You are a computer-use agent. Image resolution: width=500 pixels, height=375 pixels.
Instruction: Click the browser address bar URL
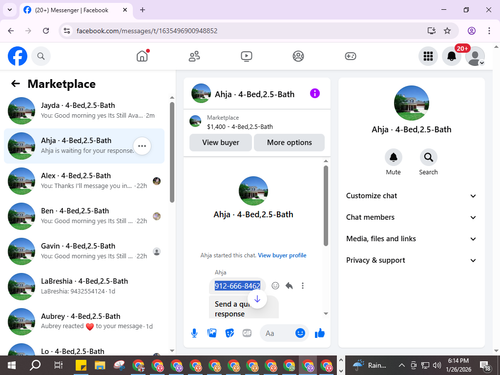tap(147, 31)
